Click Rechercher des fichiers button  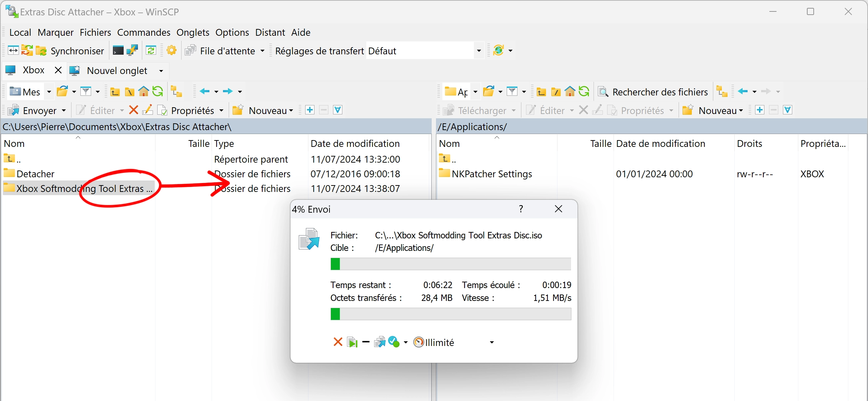pos(653,92)
